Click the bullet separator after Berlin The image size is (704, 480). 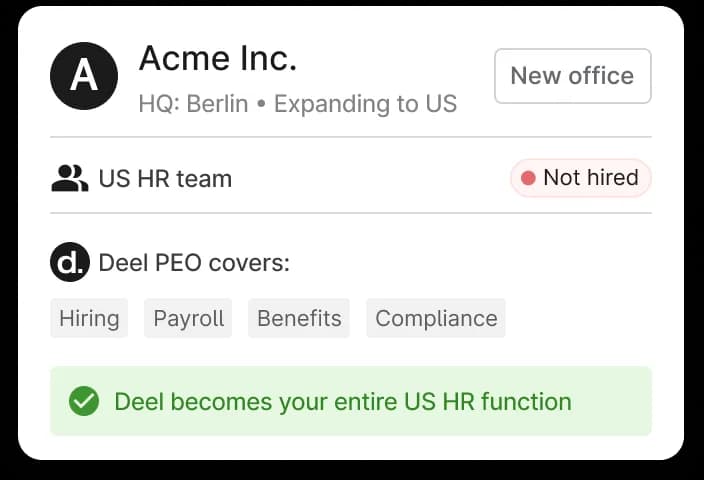click(261, 104)
